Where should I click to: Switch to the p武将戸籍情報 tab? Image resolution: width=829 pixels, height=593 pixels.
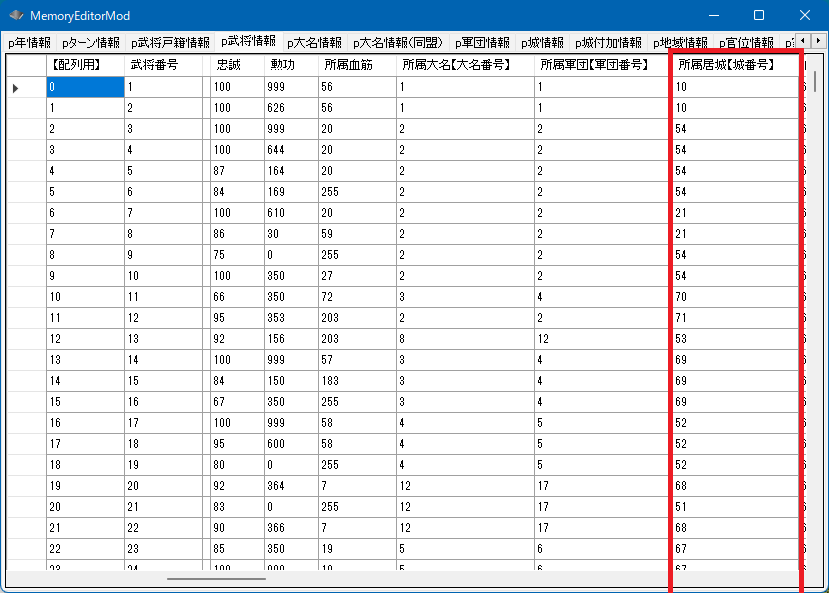click(x=168, y=43)
